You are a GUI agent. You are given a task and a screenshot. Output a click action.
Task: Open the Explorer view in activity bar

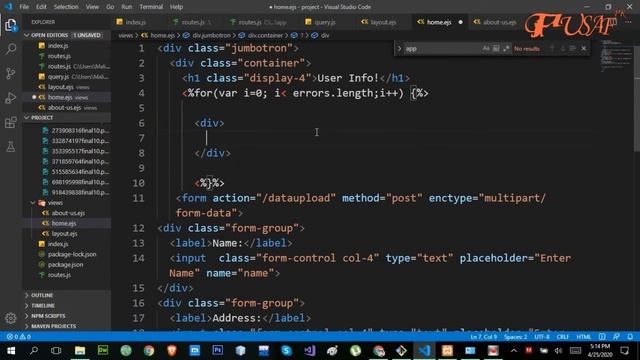click(x=11, y=25)
